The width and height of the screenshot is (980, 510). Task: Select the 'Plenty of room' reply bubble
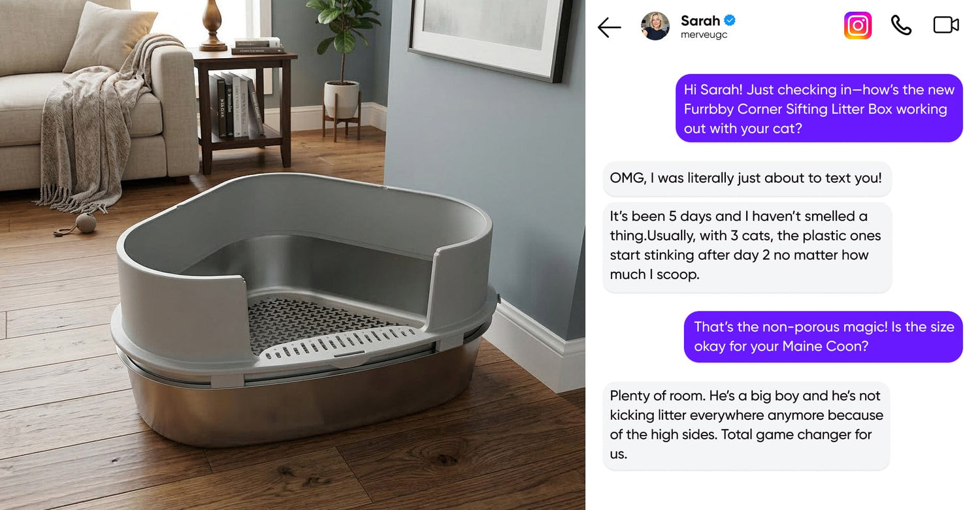[x=746, y=425]
